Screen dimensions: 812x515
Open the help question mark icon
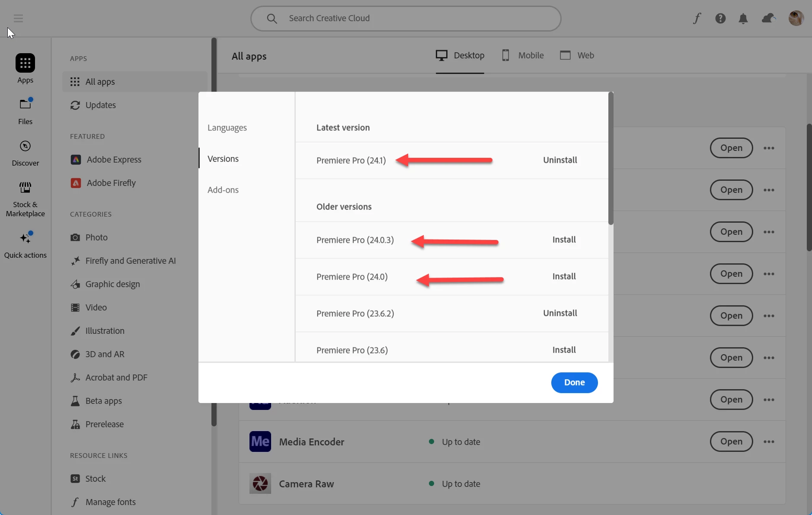click(720, 18)
